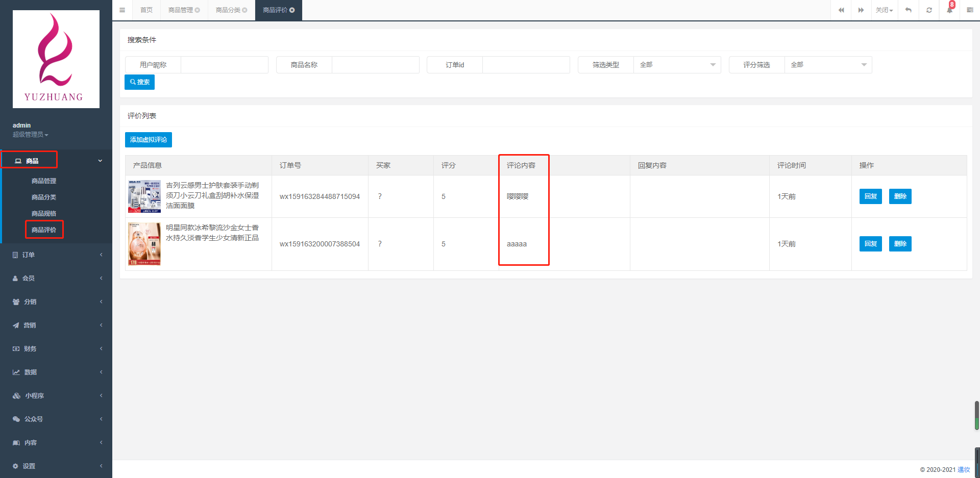Open 商品规格 in the sidebar
The height and width of the screenshot is (478, 980).
pyautogui.click(x=44, y=214)
